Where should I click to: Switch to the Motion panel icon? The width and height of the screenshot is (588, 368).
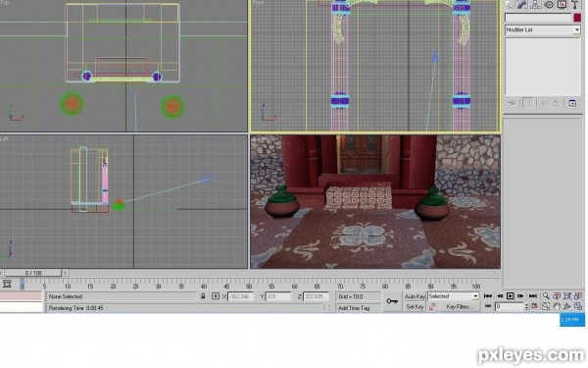coord(549,4)
